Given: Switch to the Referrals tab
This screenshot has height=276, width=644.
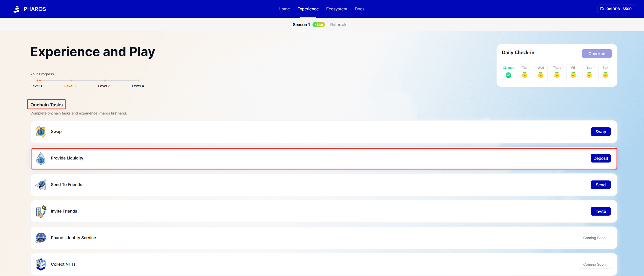Looking at the screenshot, I should [339, 25].
